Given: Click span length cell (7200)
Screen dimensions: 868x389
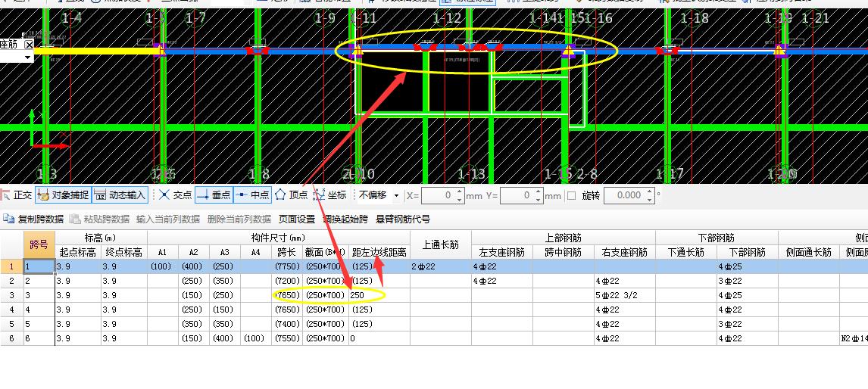Looking at the screenshot, I should pyautogui.click(x=287, y=281).
